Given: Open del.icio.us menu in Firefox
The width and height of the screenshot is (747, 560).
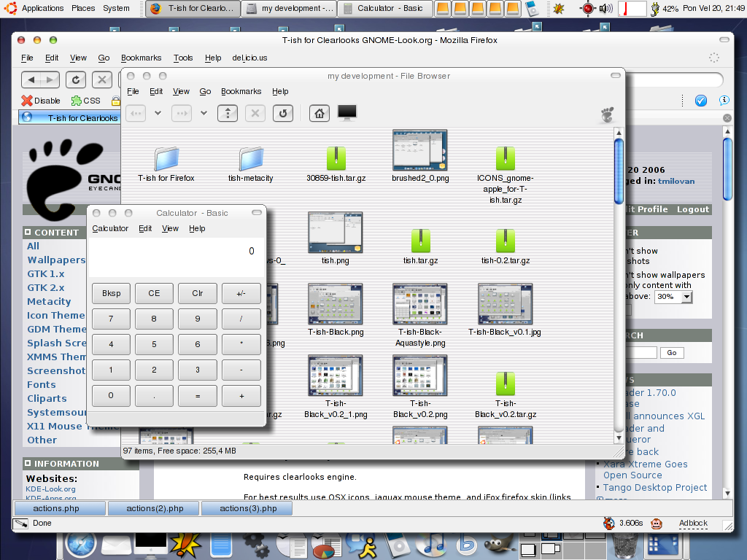Looking at the screenshot, I should tap(249, 58).
